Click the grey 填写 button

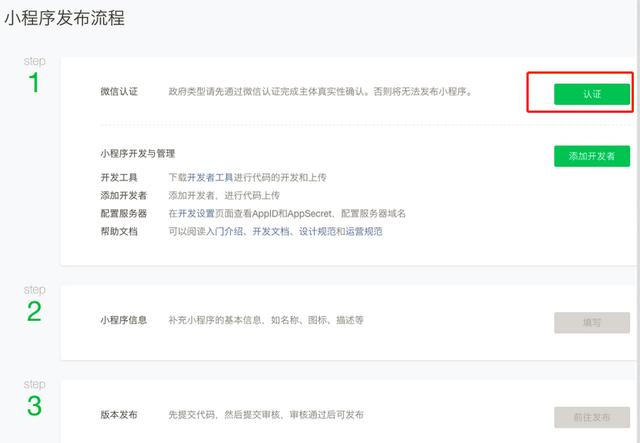[592, 322]
